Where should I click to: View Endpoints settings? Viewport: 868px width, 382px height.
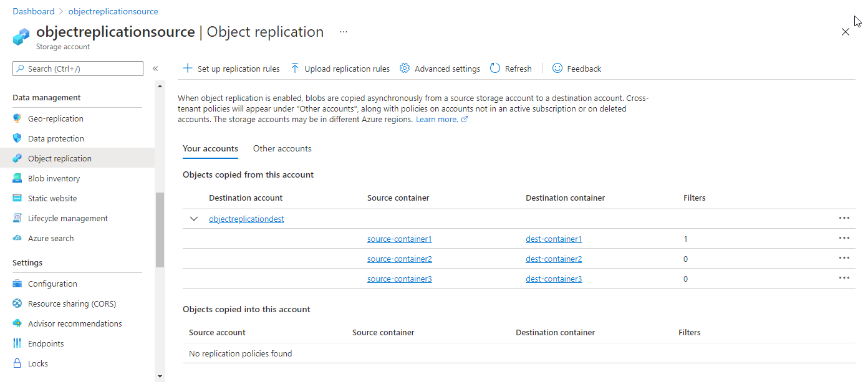pos(47,343)
